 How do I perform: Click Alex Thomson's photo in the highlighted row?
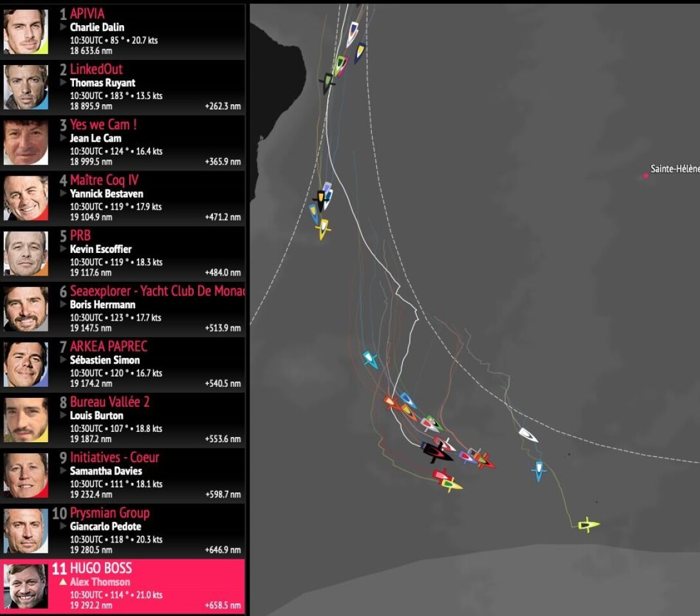click(26, 586)
